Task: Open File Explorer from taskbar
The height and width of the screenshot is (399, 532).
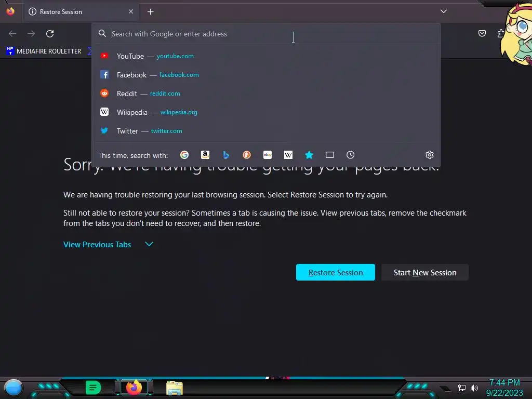Action: pos(175,388)
